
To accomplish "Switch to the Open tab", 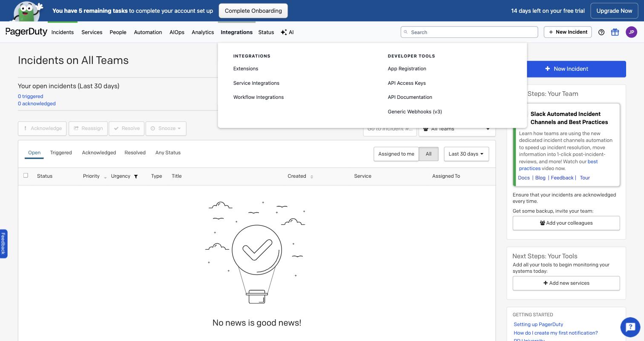I will [x=34, y=153].
